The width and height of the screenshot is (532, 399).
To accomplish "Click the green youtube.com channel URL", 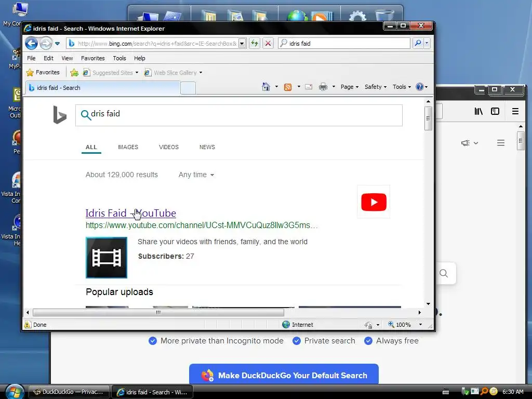I will (x=202, y=225).
